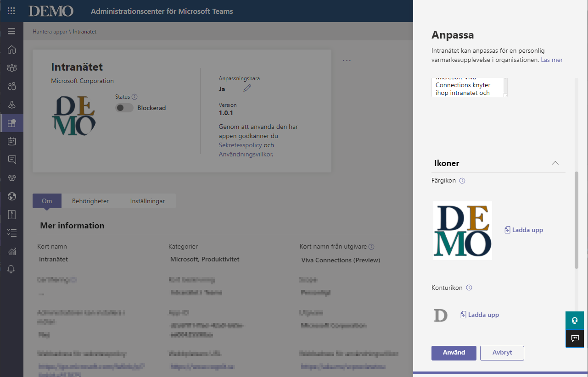The height and width of the screenshot is (377, 588).
Task: Expand the hamburger navigation menu
Action: coord(11,32)
